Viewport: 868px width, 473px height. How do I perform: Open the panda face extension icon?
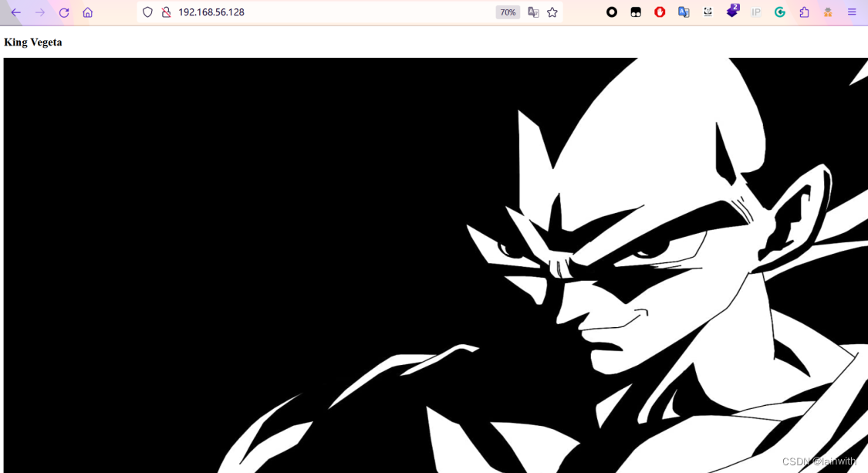(x=708, y=12)
